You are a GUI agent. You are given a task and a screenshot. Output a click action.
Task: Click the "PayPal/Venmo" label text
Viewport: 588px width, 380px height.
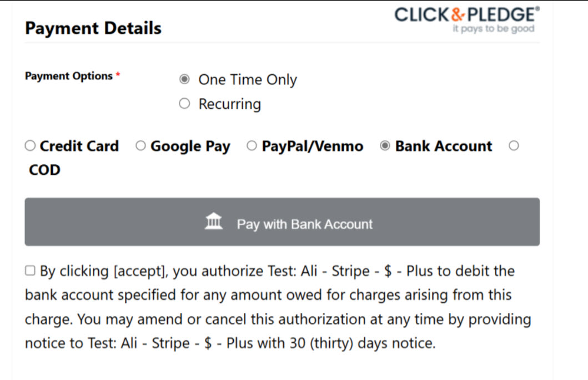(x=313, y=146)
